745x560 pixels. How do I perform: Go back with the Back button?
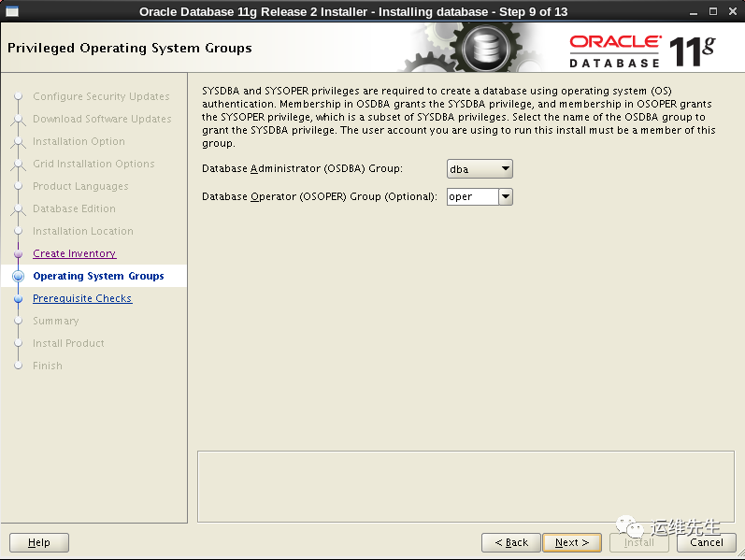tap(511, 542)
